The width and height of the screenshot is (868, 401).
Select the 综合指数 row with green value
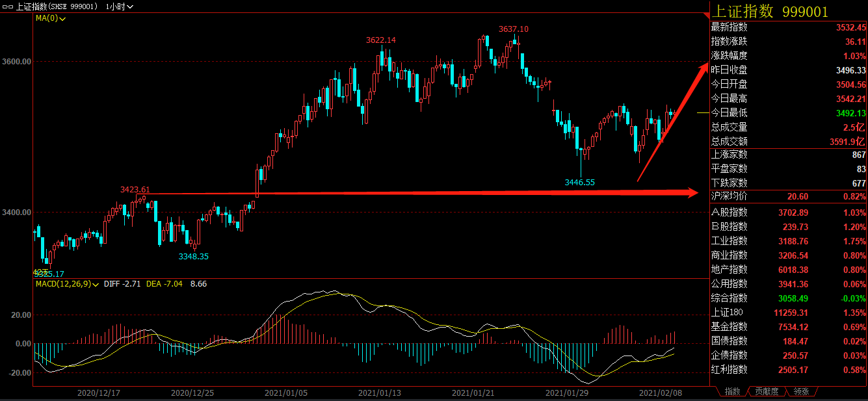click(788, 298)
